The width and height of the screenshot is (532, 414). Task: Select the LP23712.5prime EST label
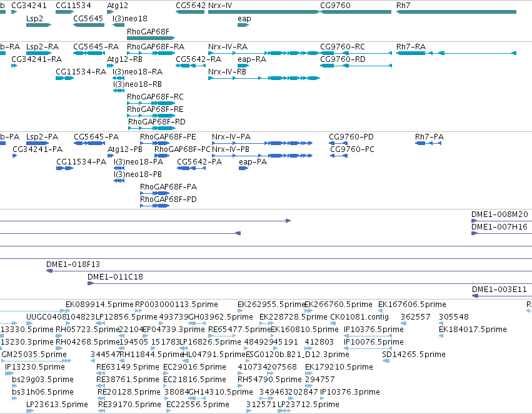tap(308, 405)
